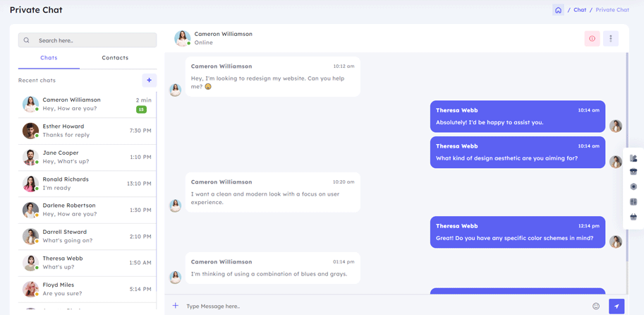Click the attachment plus icon beside message box
Screen dimensions: 644x315
(176, 306)
